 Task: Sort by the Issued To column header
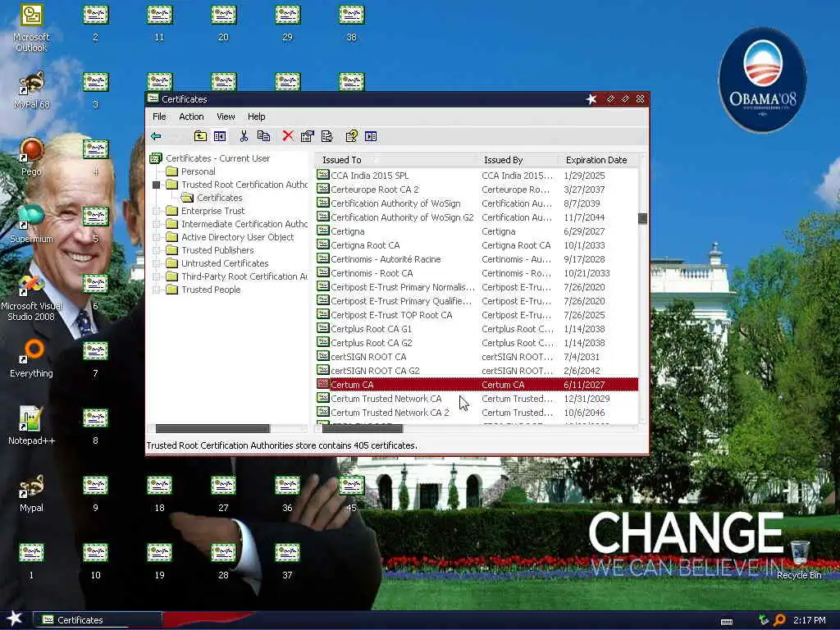(x=396, y=160)
